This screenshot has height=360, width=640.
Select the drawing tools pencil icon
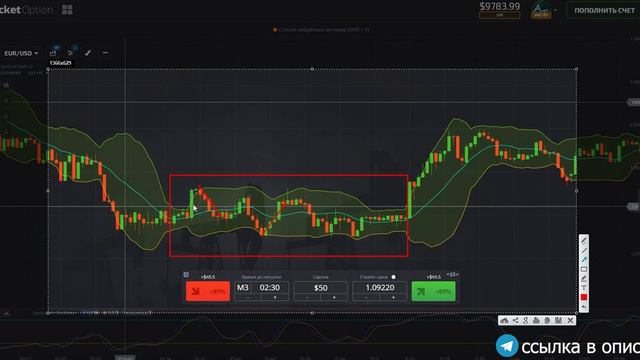[88, 53]
